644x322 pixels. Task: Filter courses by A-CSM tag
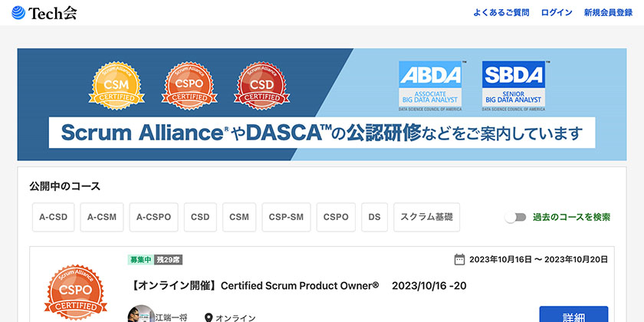pyautogui.click(x=102, y=217)
